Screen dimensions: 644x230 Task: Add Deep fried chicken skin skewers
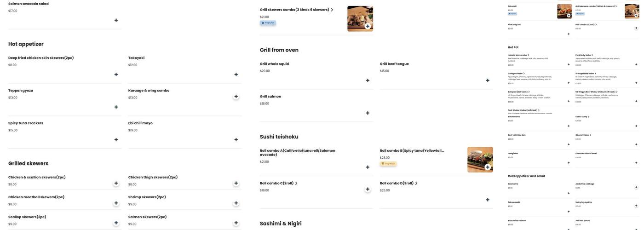(x=116, y=75)
